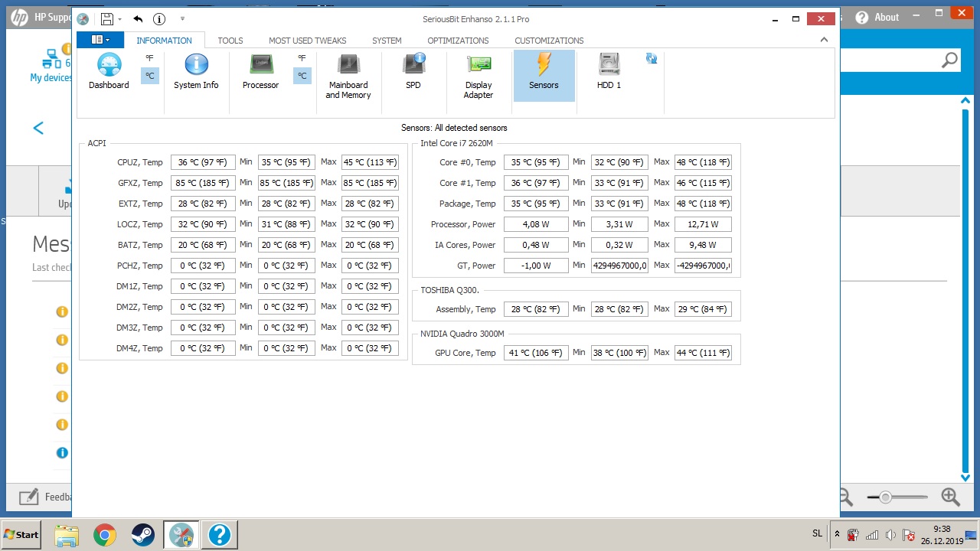Click the info icon in title bar

(159, 19)
